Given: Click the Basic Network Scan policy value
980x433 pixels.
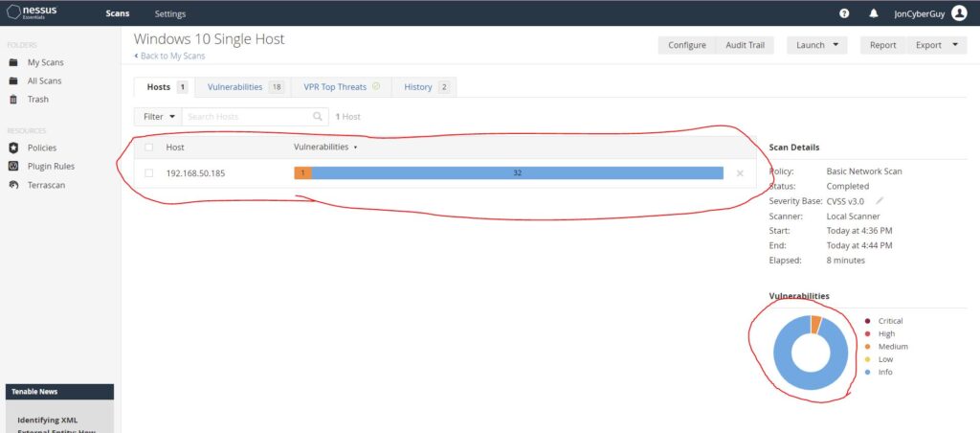Looking at the screenshot, I should click(x=864, y=171).
